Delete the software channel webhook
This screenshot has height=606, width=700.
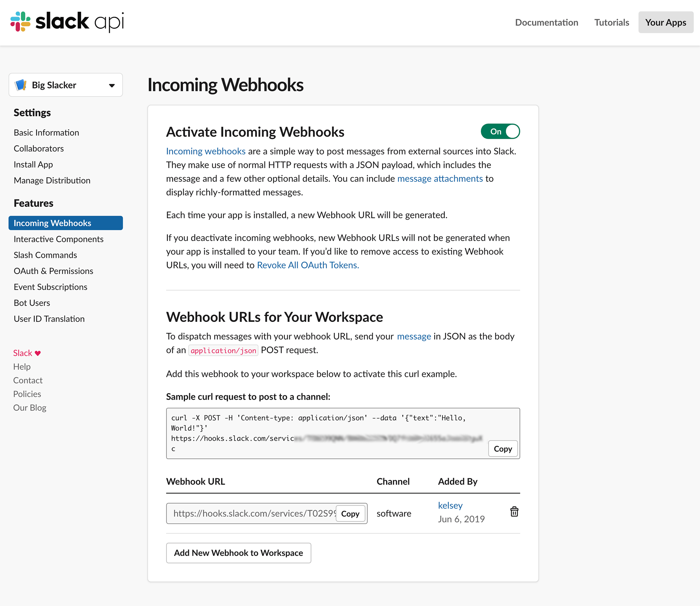point(514,511)
